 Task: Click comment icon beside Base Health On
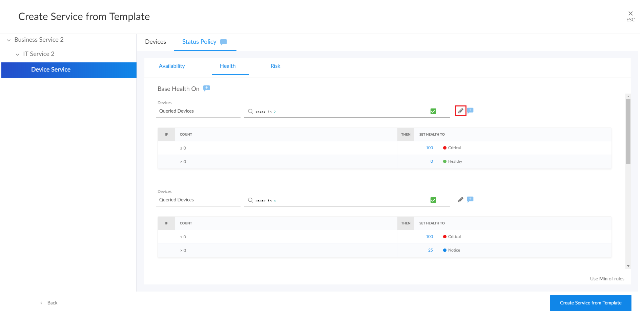click(206, 88)
